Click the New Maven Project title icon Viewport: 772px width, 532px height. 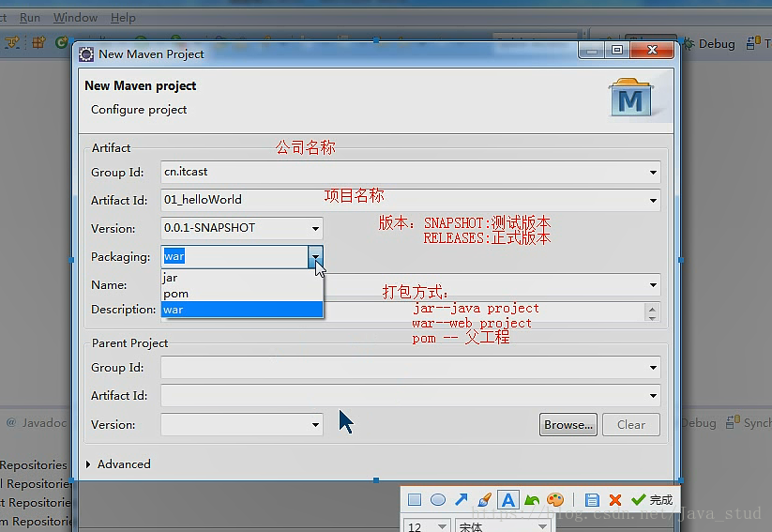click(86, 54)
